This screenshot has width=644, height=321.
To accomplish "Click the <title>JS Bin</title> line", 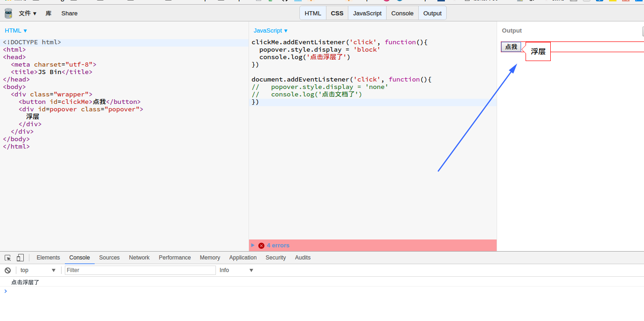I will 51,72.
